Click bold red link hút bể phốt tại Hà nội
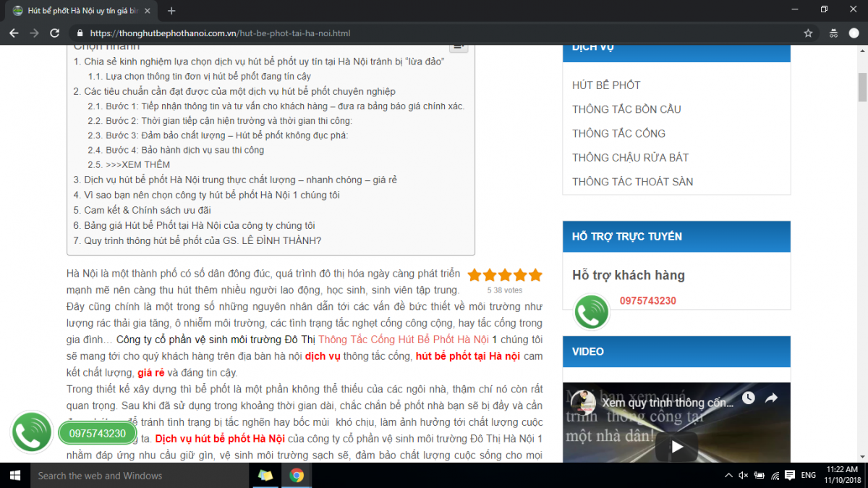Screen dimensions: 868x488 [468, 356]
